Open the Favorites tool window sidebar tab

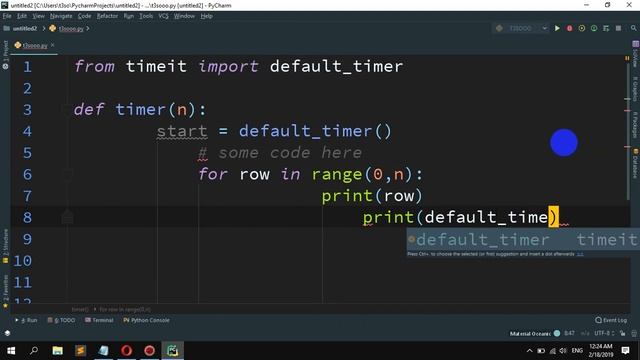coord(5,291)
